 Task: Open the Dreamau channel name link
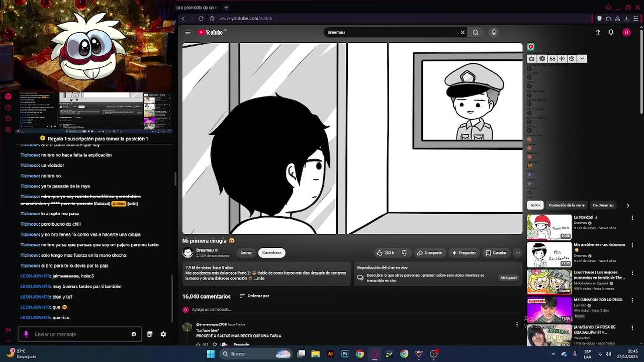click(x=205, y=250)
